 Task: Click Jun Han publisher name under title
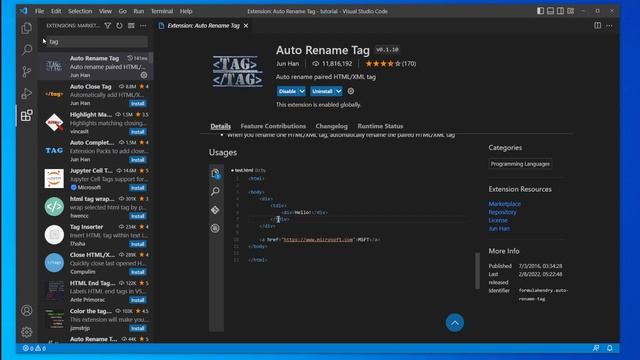[x=287, y=64]
